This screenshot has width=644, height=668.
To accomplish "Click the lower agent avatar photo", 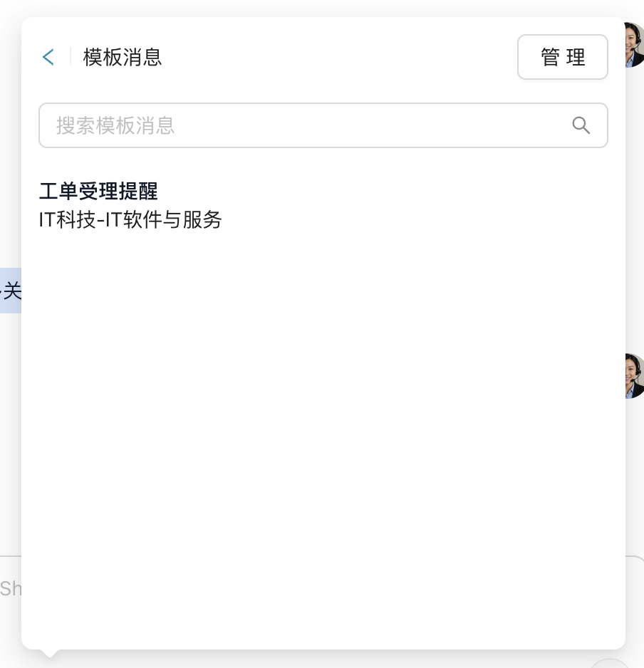I will 634,375.
